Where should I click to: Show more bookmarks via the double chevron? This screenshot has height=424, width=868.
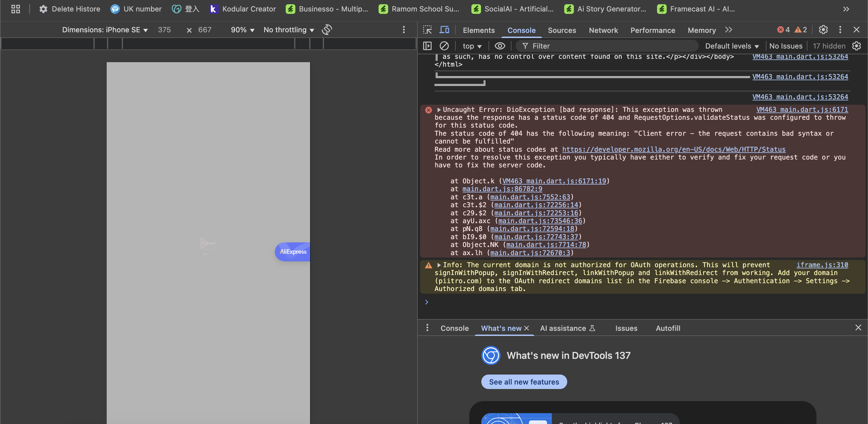[x=846, y=9]
